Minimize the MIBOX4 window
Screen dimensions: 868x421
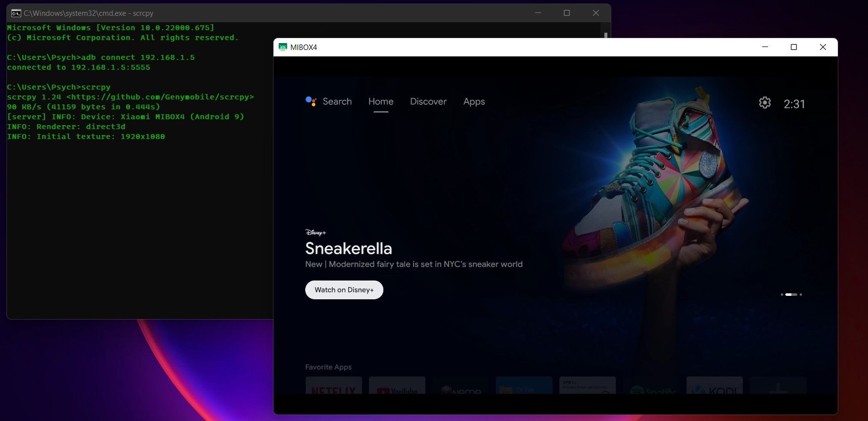(765, 47)
